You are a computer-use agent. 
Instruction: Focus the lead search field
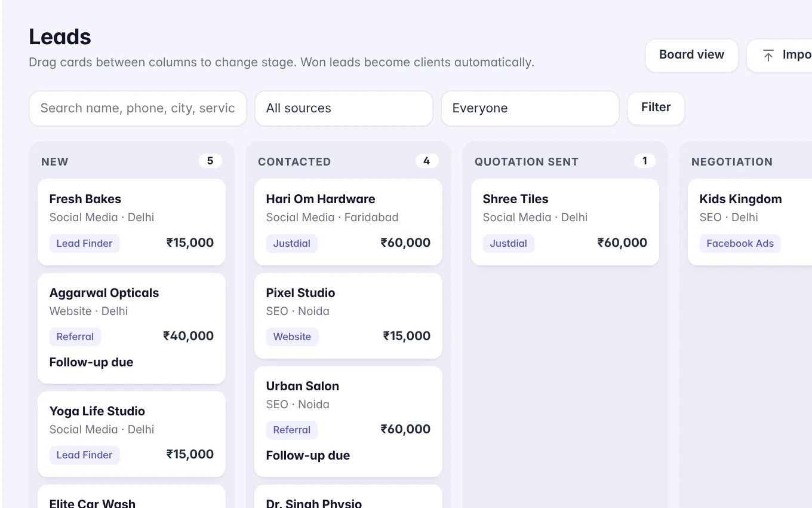[138, 108]
